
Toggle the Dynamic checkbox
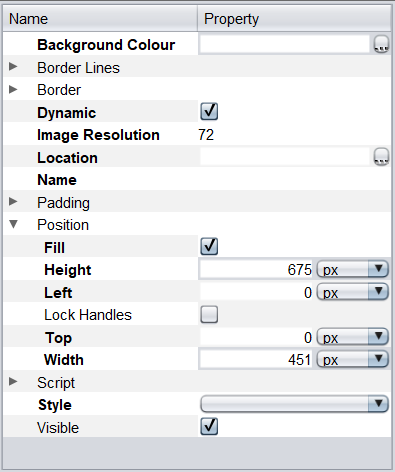point(209,111)
